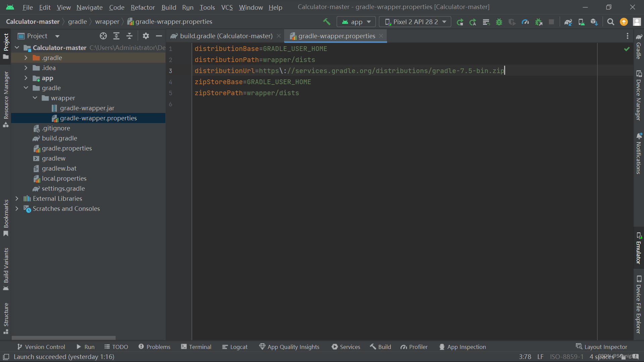The height and width of the screenshot is (362, 644).
Task: Click the Apply Changes and Restart Activity icon
Action: [x=473, y=22]
